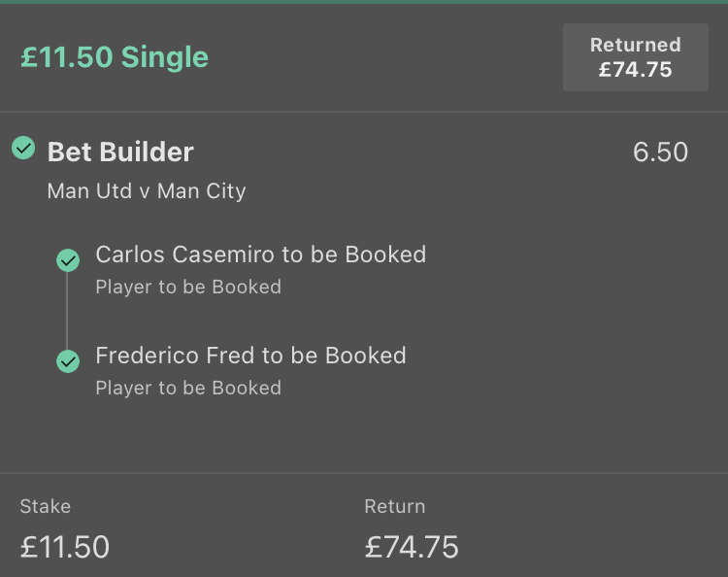The width and height of the screenshot is (728, 577).
Task: Select Frederico Fred to be Booked selection
Action: pyautogui.click(x=250, y=356)
